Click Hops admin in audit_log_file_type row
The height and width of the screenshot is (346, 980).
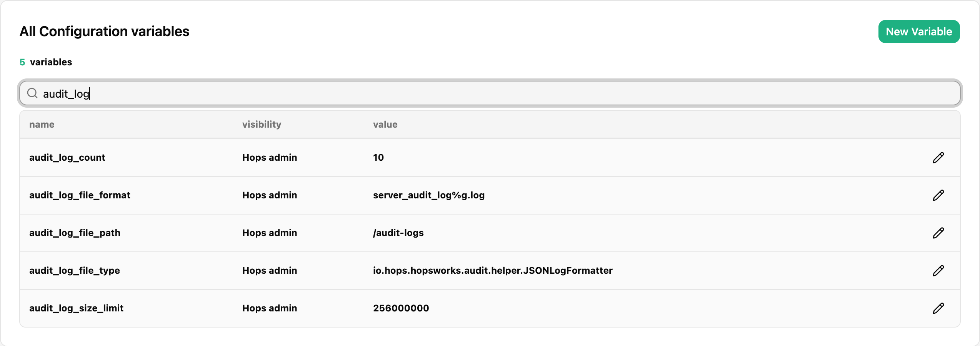tap(270, 271)
